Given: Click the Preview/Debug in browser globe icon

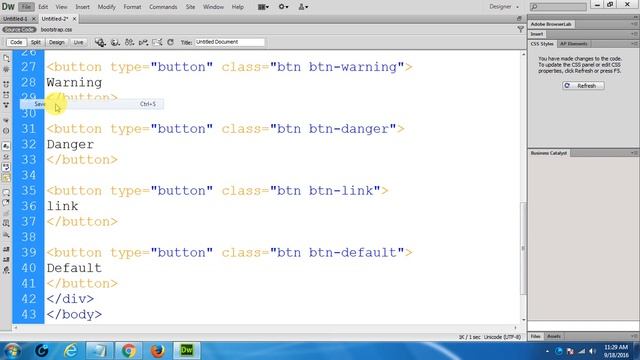Looking at the screenshot, I should [x=100, y=42].
